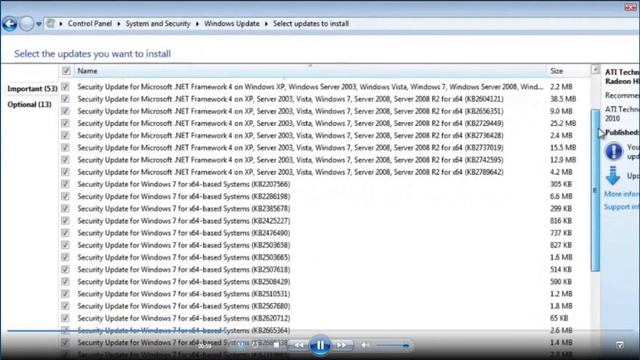Uncheck the KB2789642 update checkbox
The width and height of the screenshot is (640, 360).
point(65,172)
